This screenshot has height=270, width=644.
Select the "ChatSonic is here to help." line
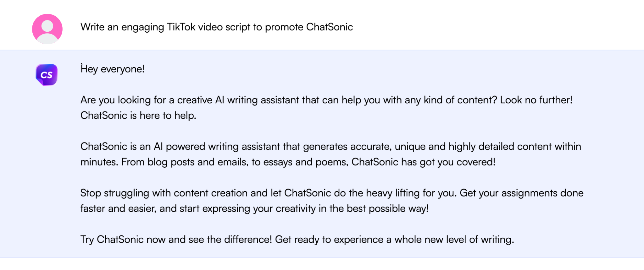coord(138,116)
